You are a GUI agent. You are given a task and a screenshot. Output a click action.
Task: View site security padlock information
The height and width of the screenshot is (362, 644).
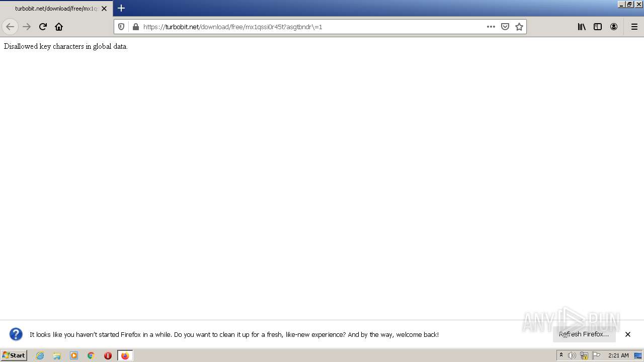point(135,27)
